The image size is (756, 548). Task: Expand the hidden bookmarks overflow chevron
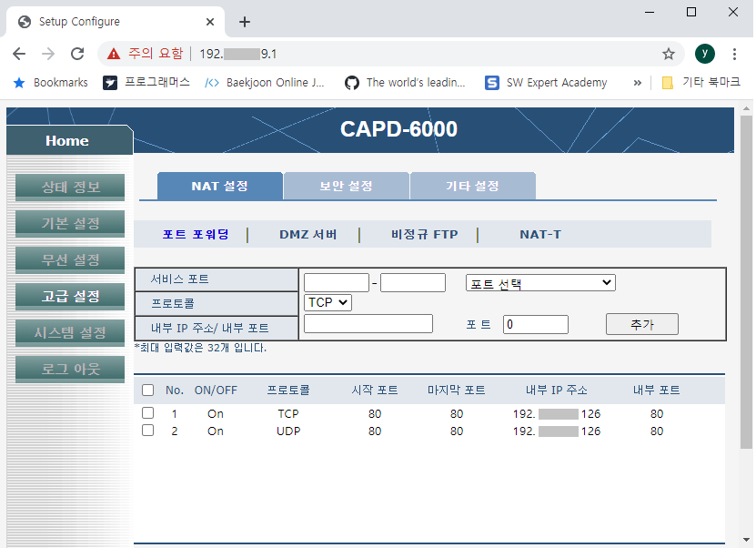637,82
